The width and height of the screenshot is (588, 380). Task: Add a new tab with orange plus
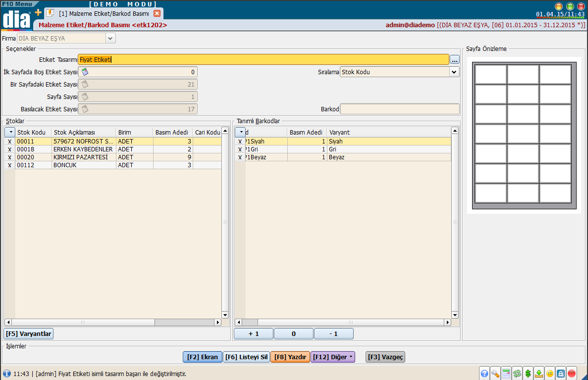tap(38, 13)
